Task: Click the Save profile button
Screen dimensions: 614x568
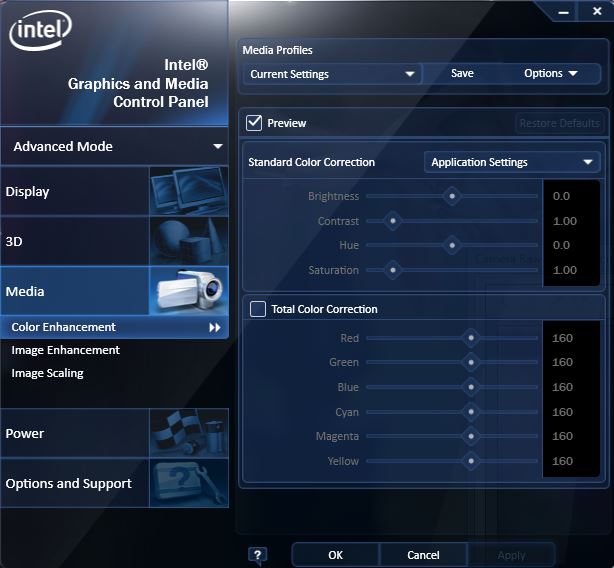Action: coord(462,74)
